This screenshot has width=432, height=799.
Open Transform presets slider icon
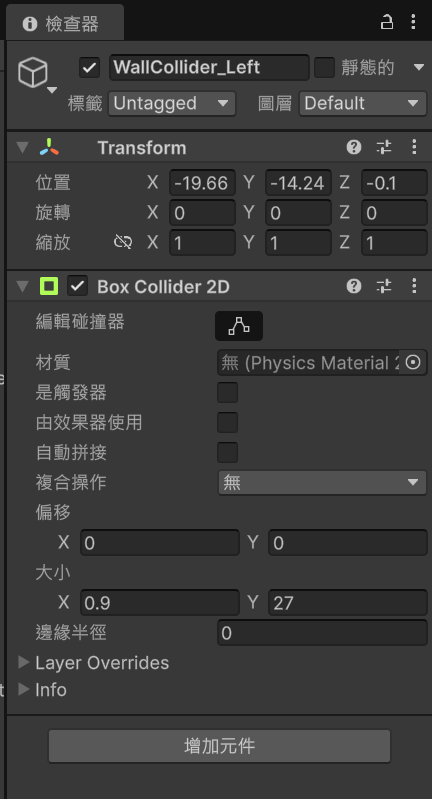coord(384,147)
